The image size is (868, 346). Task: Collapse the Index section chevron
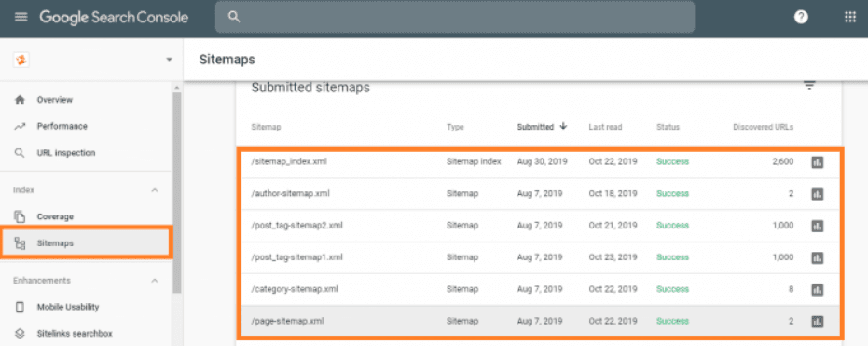tap(155, 190)
